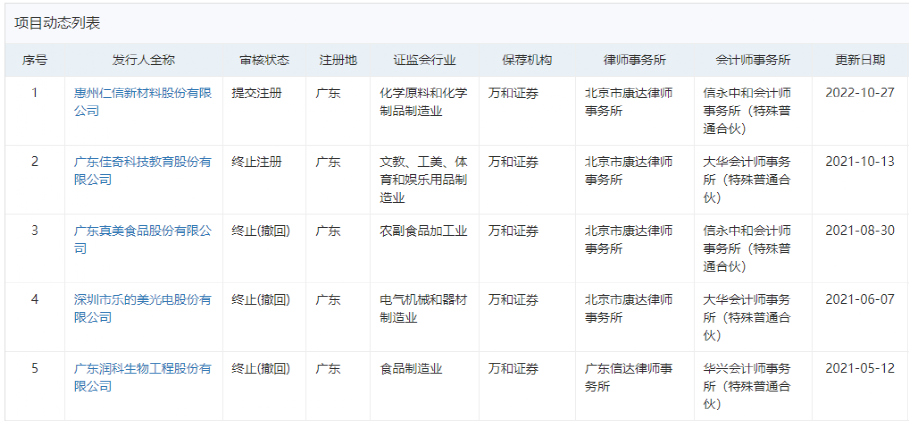Click 信永中和会计师事务所 in row 1
The height and width of the screenshot is (421, 909).
coord(747,111)
